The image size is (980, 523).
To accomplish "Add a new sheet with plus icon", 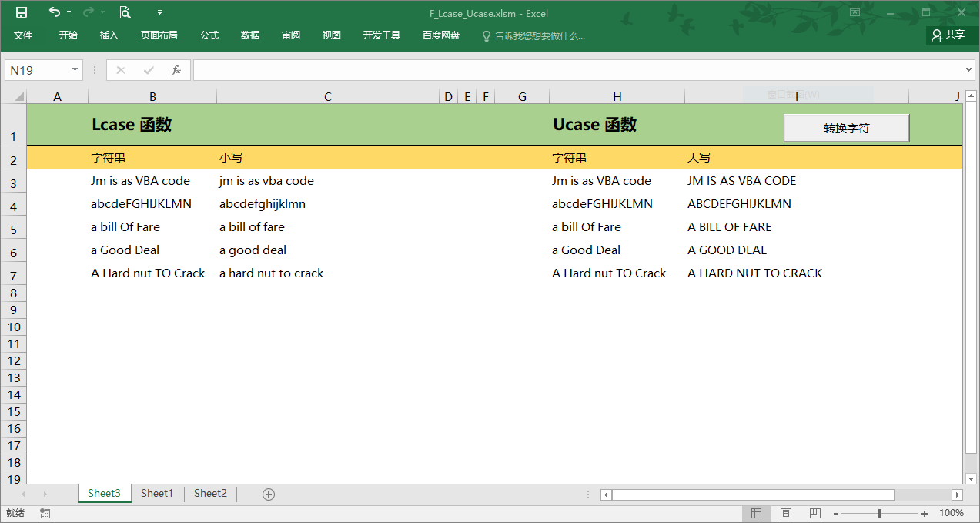I will 269,495.
